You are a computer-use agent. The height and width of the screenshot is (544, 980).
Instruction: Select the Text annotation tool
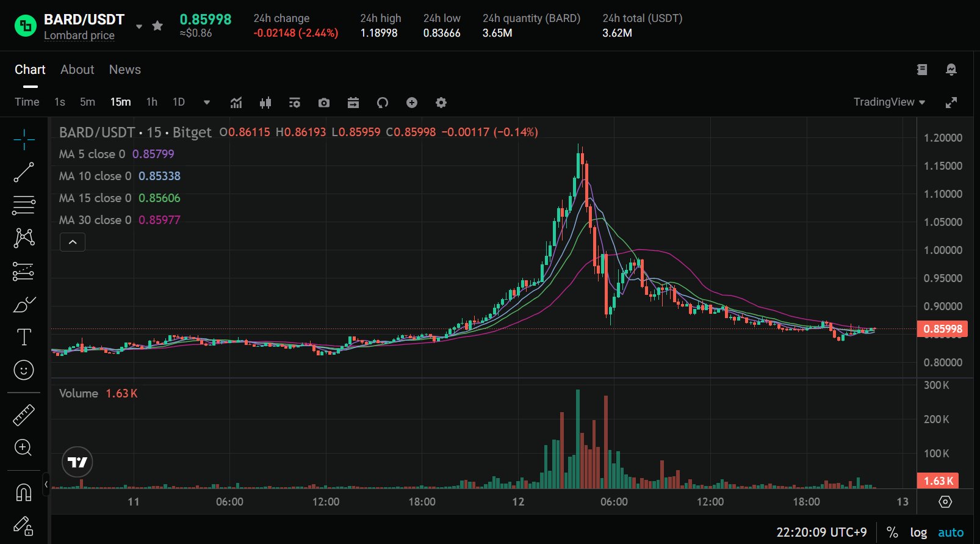click(24, 337)
